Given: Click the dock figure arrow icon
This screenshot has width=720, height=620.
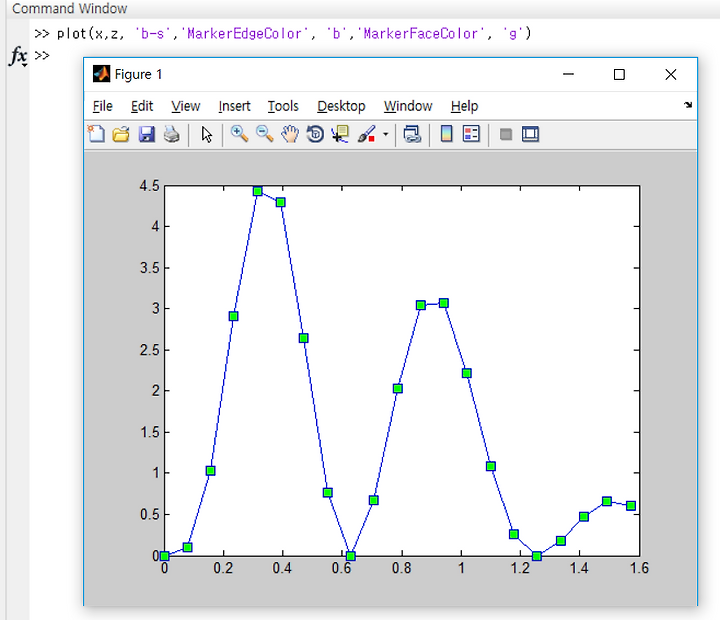Looking at the screenshot, I should (688, 105).
